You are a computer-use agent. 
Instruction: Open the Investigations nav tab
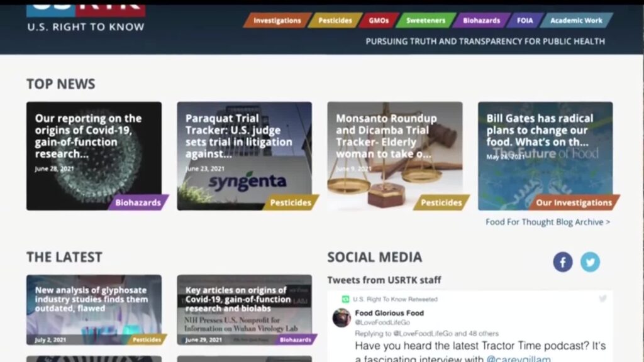pyautogui.click(x=277, y=21)
